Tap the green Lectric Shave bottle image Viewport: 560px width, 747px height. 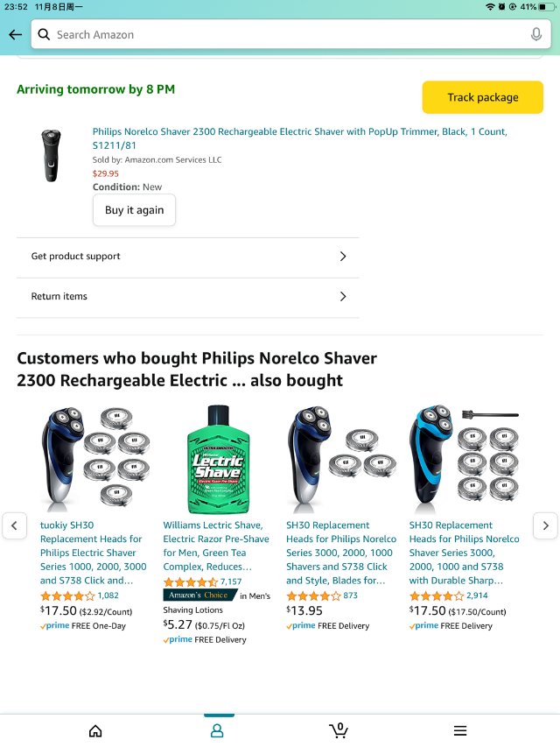pyautogui.click(x=218, y=459)
